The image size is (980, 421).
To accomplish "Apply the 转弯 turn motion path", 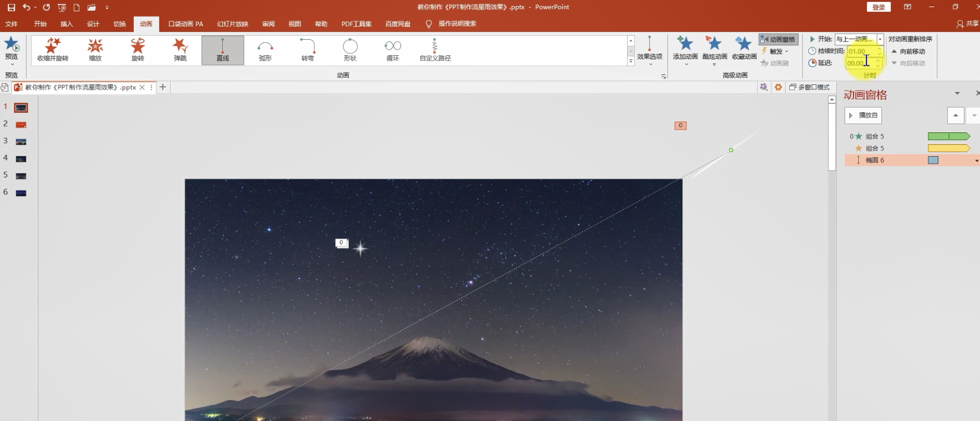I will (x=307, y=50).
